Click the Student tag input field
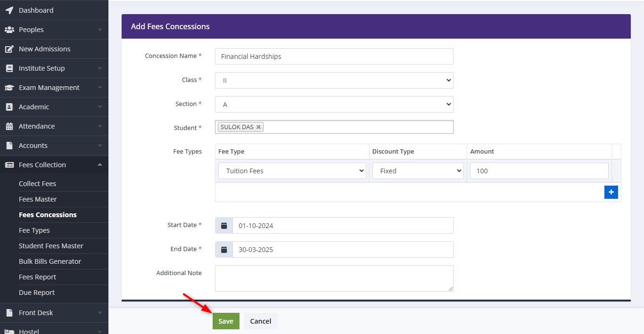 tap(334, 127)
